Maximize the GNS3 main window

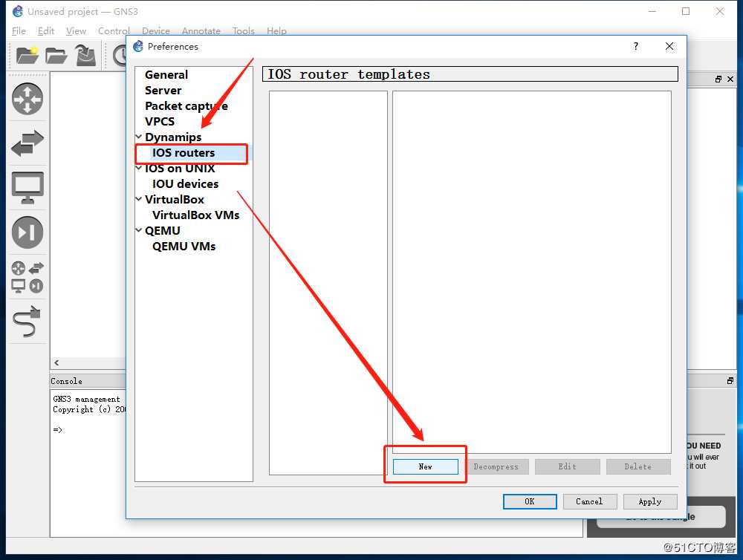(x=686, y=11)
